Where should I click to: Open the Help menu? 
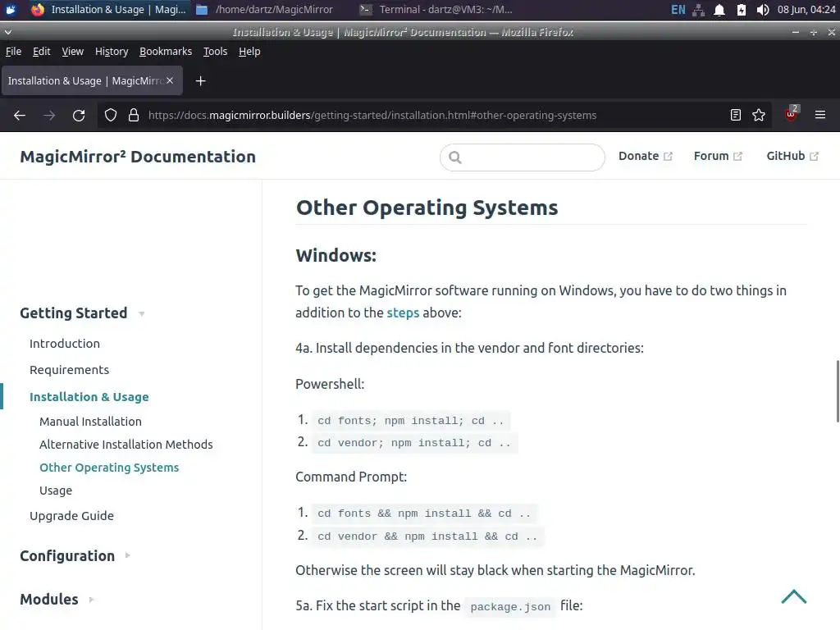click(x=249, y=52)
